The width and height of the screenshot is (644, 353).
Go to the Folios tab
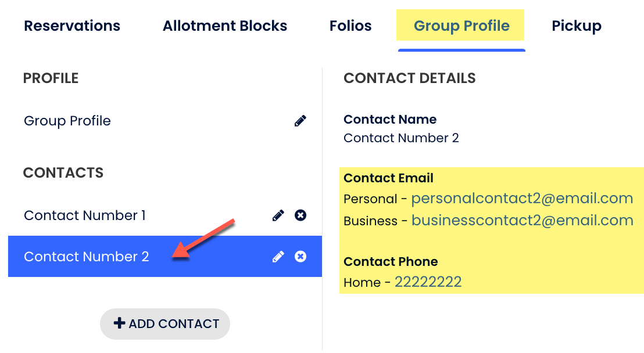(x=350, y=26)
